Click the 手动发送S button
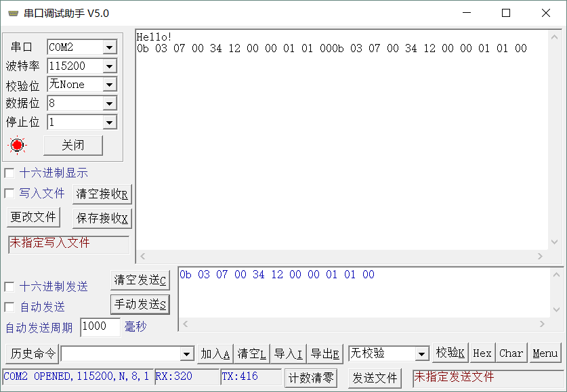This screenshot has width=567, height=392. tap(140, 305)
